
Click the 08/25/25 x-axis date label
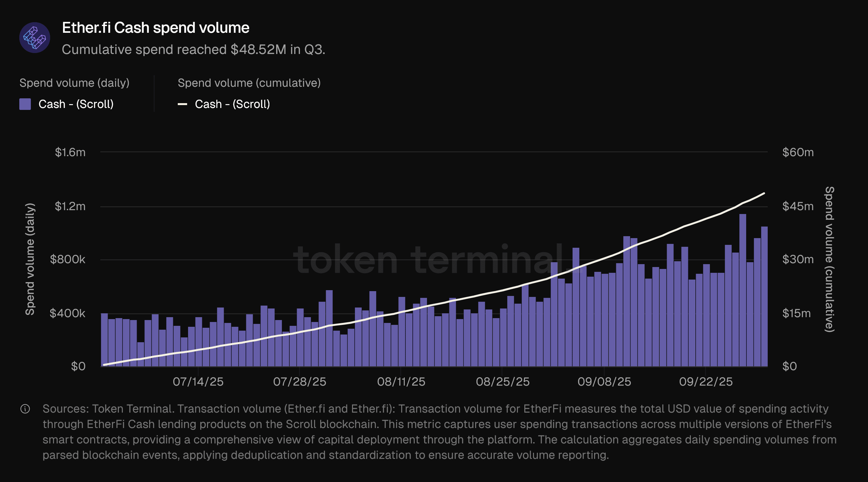coord(502,382)
